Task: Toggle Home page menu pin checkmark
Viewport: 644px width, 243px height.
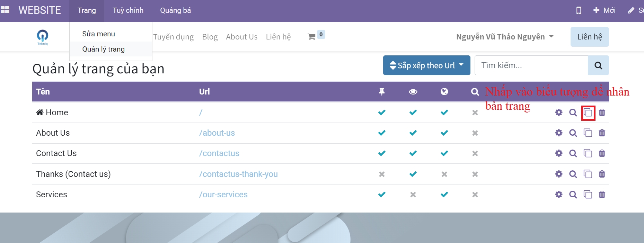Action: [x=382, y=112]
